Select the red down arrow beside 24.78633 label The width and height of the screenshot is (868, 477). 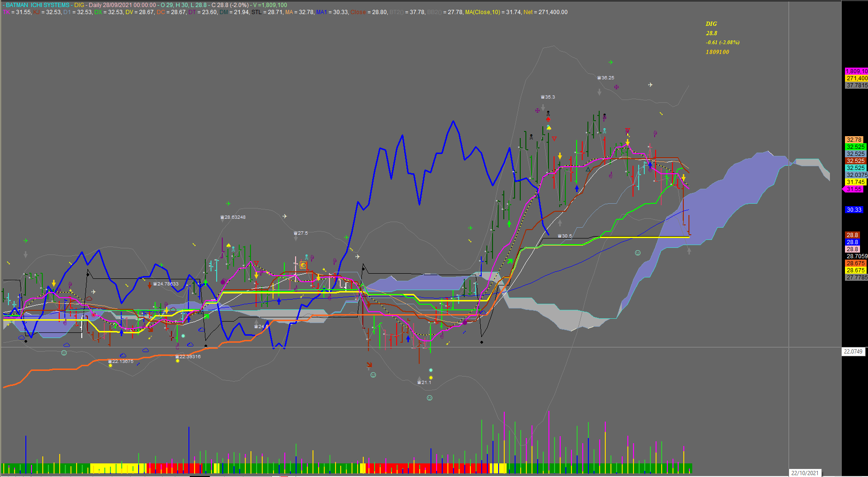click(149, 285)
